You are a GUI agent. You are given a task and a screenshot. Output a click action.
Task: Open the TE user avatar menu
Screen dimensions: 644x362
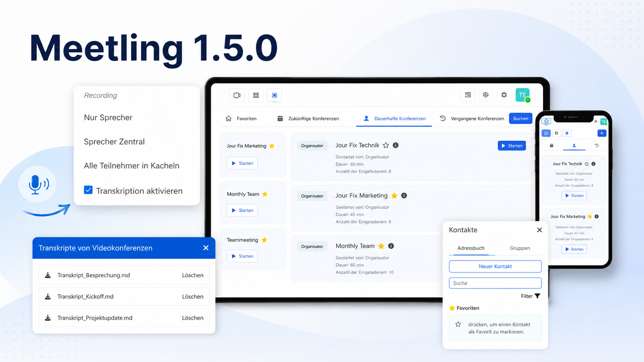tap(523, 95)
